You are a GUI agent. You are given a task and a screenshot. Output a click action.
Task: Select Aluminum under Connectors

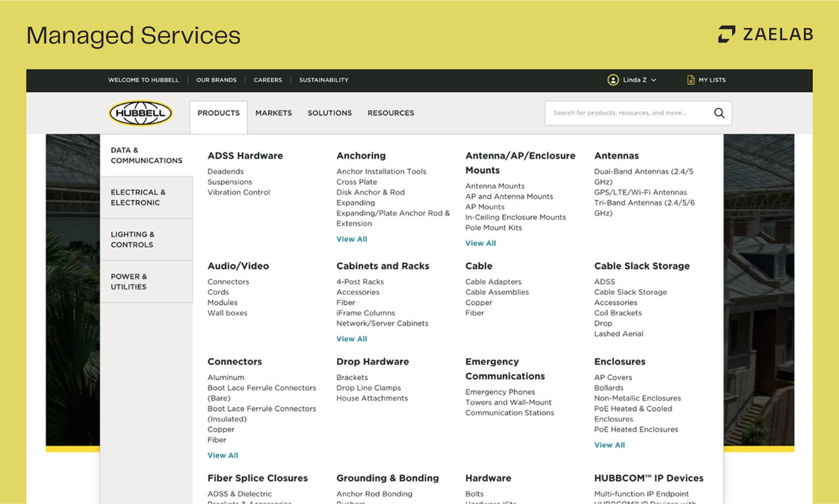click(x=226, y=378)
